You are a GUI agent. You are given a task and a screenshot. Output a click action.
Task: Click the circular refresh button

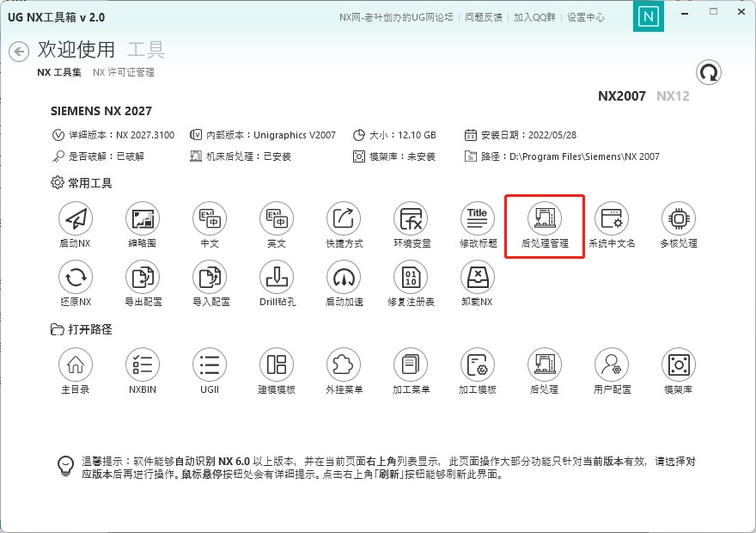[x=708, y=73]
